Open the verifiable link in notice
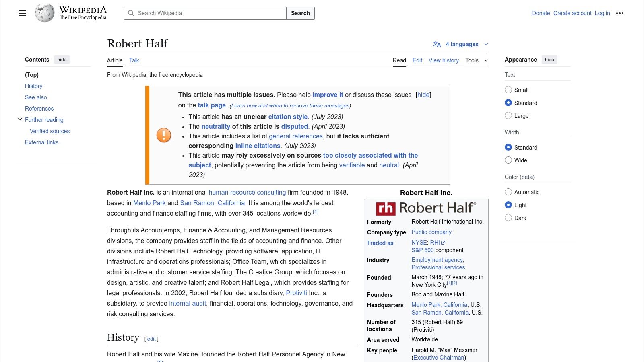Image resolution: width=644 pixels, height=362 pixels. 352,165
